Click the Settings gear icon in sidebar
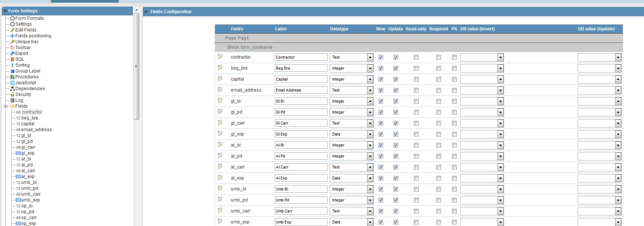 [12, 24]
